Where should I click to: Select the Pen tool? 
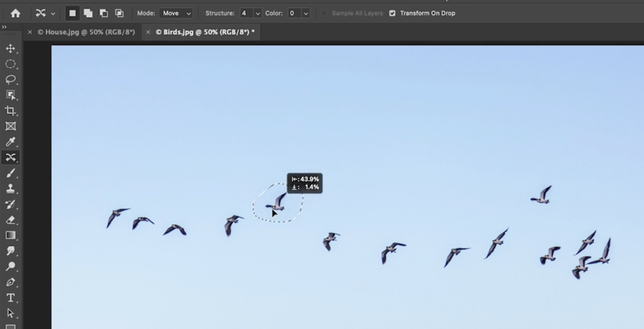10,282
